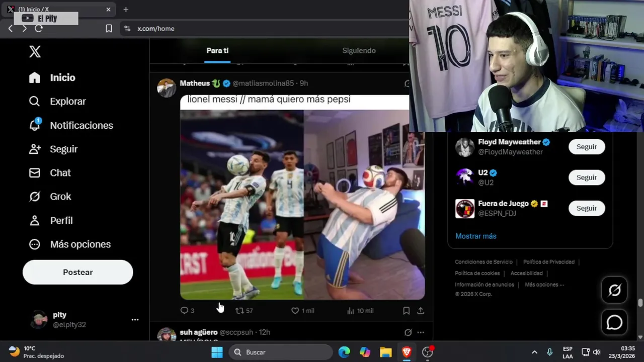The image size is (644, 362).
Task: Open account menu dots beside pity
Action: [135, 320]
